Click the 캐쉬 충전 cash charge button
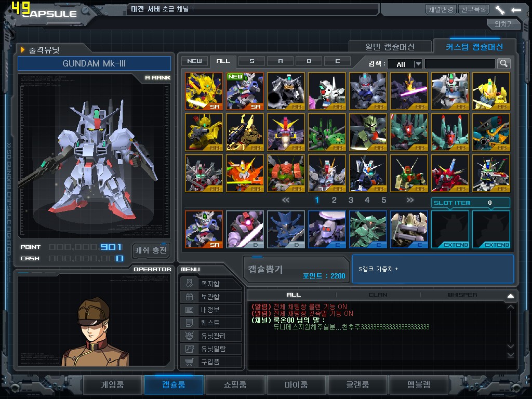The height and width of the screenshot is (399, 532). pos(151,250)
